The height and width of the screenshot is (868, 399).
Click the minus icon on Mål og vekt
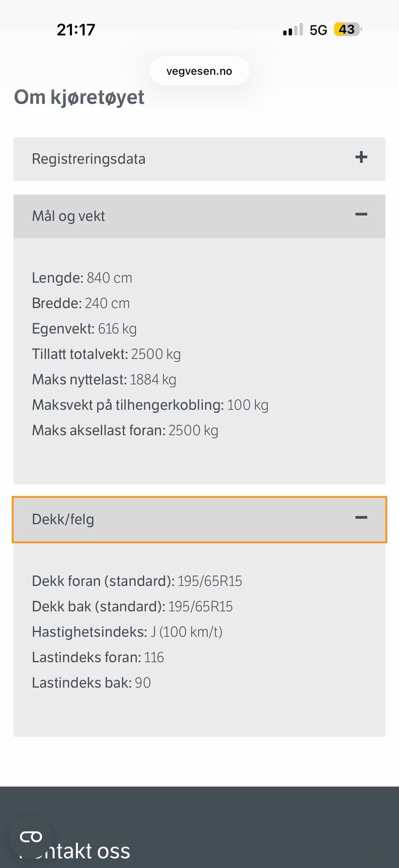(x=361, y=214)
